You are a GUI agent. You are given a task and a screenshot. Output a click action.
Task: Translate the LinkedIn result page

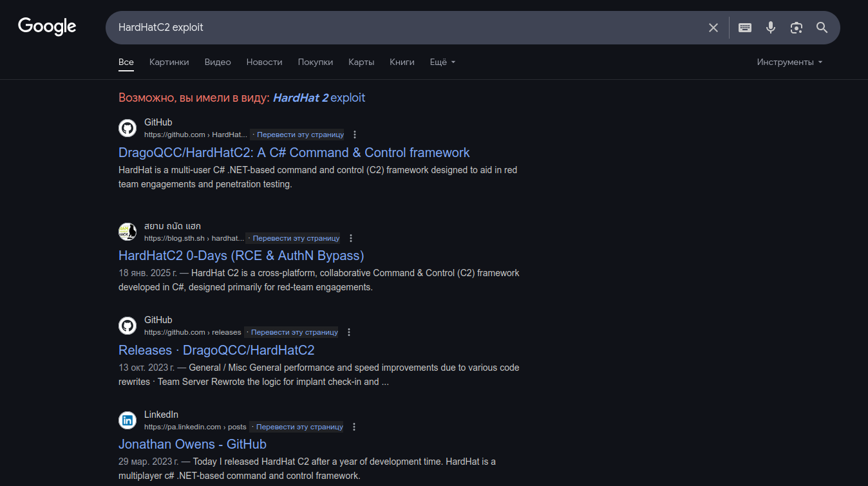click(x=297, y=427)
